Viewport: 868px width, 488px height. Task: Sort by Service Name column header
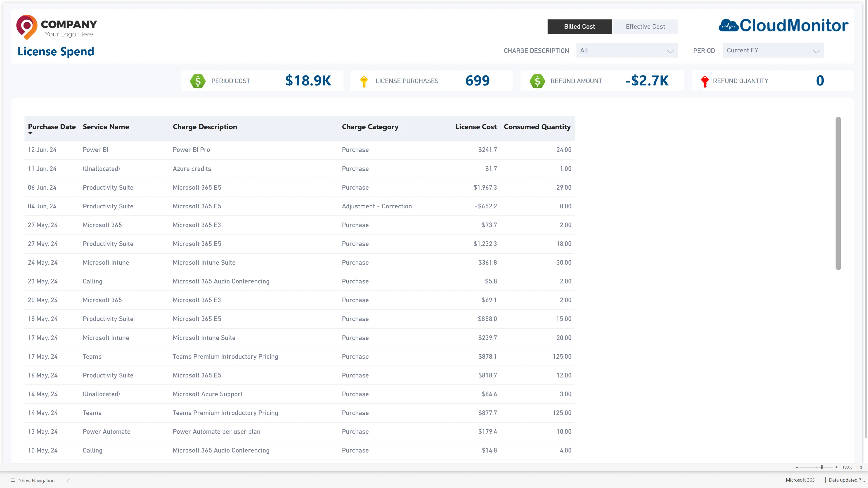tap(106, 127)
